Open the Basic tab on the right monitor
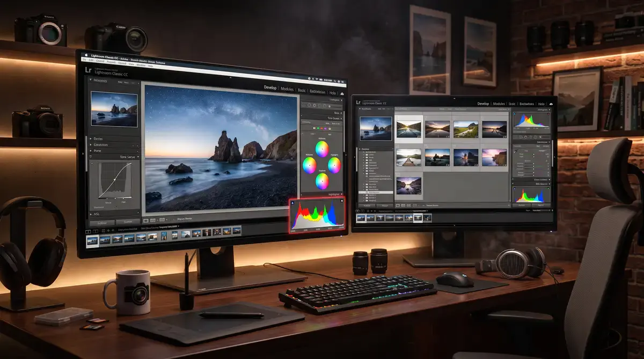644x359 pixels. [512, 104]
